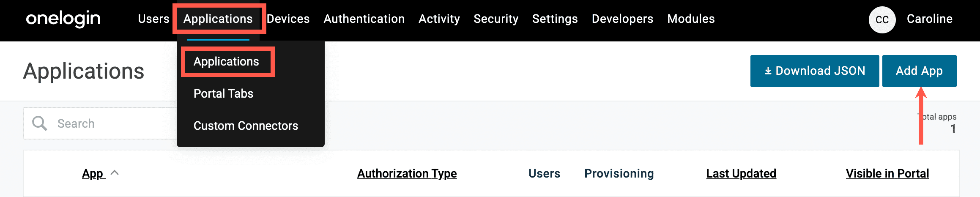Click the App column sort arrow

115,173
